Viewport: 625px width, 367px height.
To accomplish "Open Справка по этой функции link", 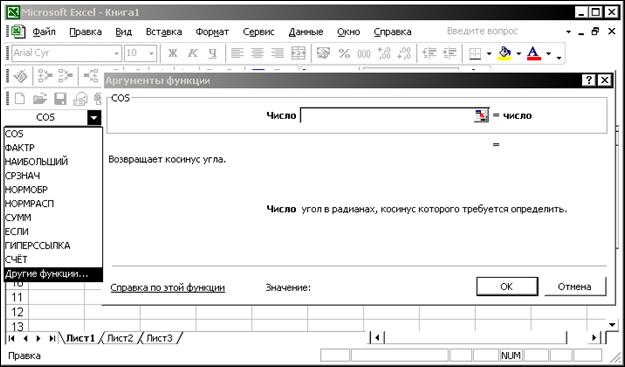I will click(167, 287).
